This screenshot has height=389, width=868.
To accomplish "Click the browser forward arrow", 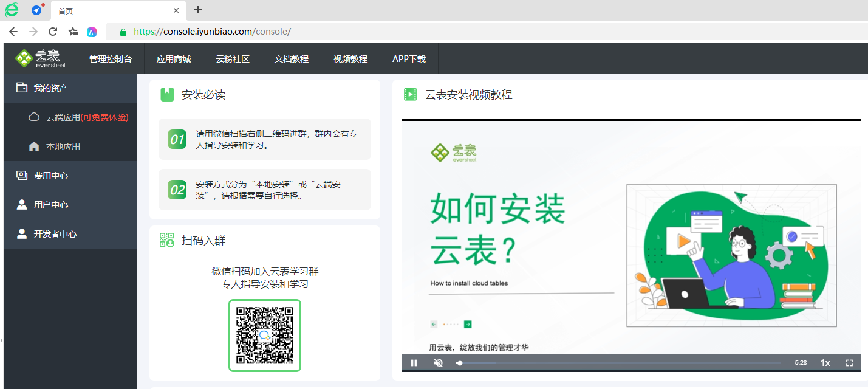I will click(x=33, y=32).
